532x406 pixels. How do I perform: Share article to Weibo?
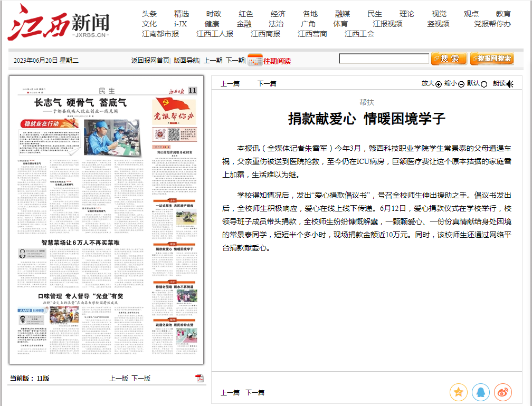coord(502,392)
